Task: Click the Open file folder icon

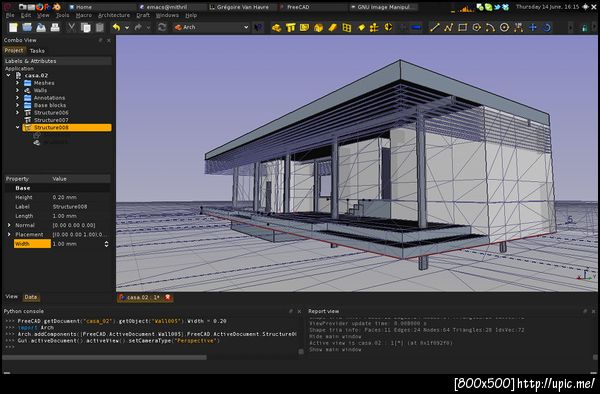Action: 27,27
